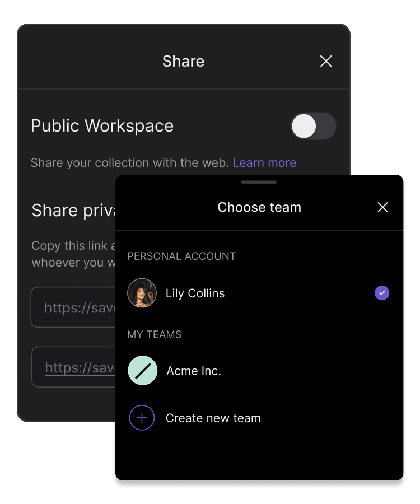Image resolution: width=420 pixels, height=504 pixels.
Task: Click the drag handle atop Choose team
Action: [259, 182]
